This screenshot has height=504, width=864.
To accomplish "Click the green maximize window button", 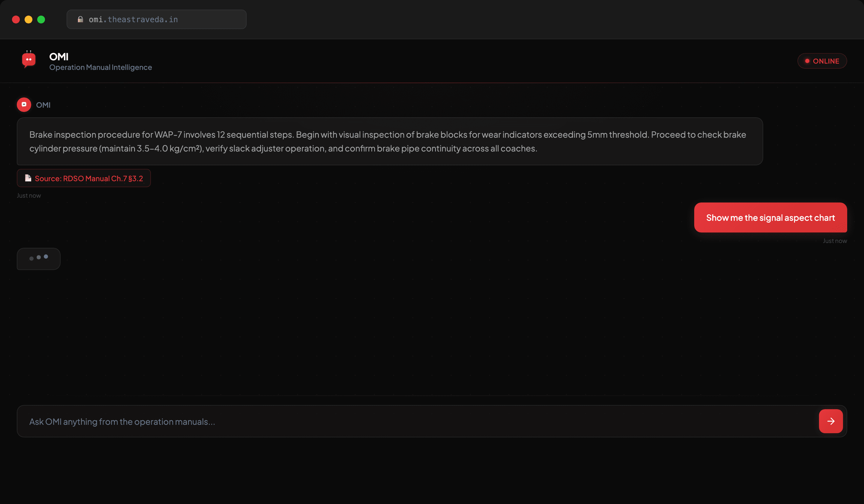I will coord(41,19).
